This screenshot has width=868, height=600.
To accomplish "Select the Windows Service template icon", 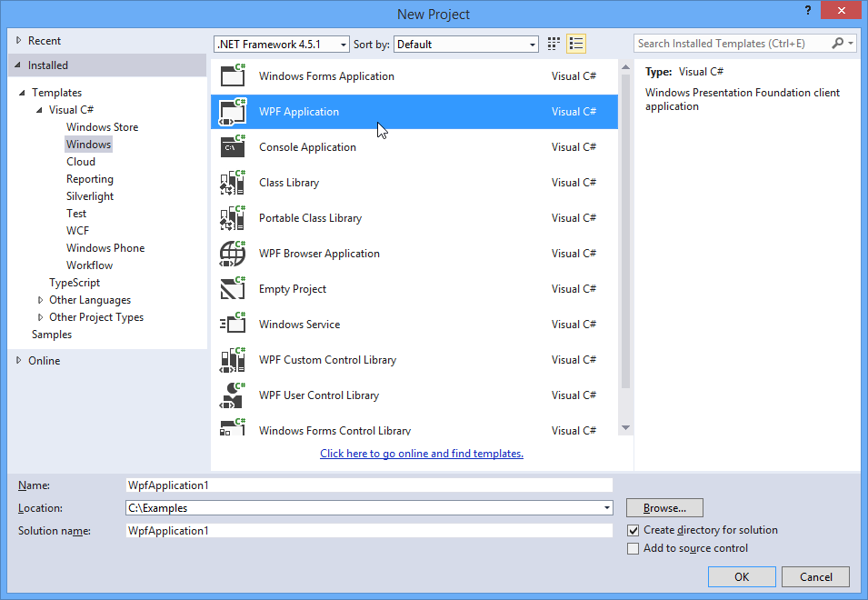I will click(232, 324).
